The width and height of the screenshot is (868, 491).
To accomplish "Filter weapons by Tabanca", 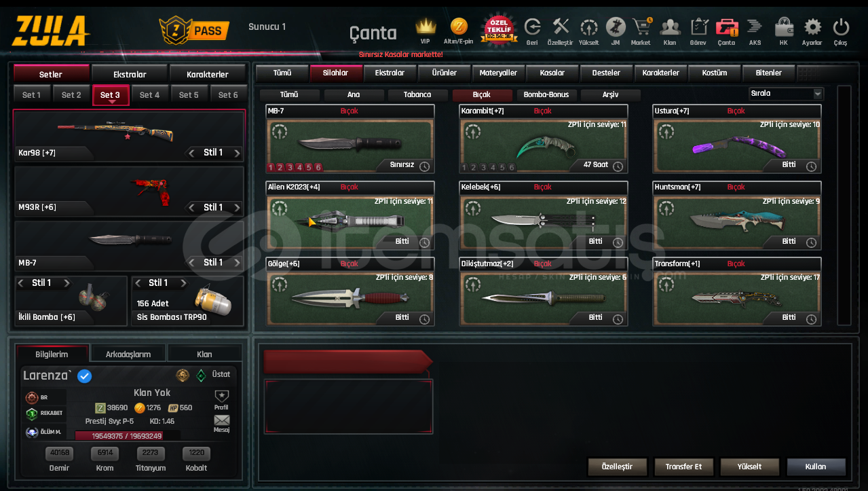I will pyautogui.click(x=418, y=94).
